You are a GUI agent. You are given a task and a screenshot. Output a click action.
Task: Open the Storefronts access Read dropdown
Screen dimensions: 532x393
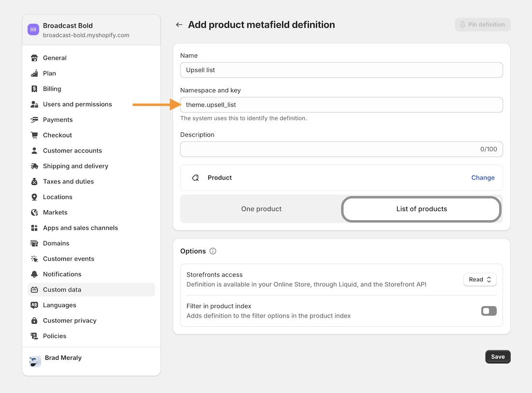480,280
